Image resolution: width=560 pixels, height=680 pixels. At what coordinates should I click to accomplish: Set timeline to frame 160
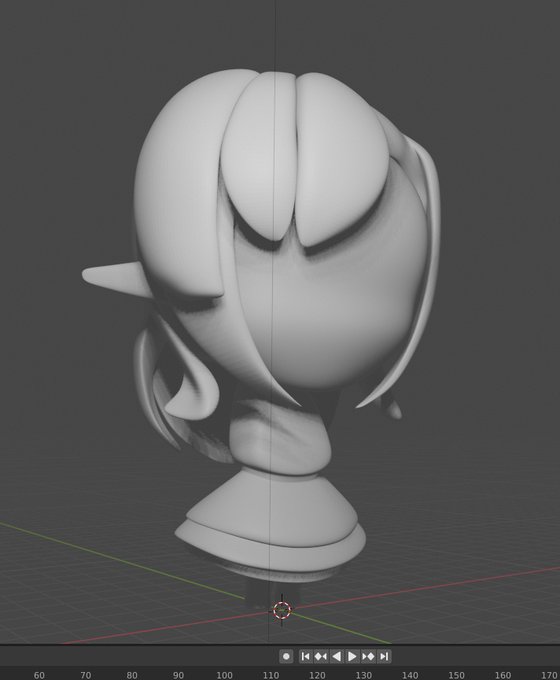(x=503, y=675)
